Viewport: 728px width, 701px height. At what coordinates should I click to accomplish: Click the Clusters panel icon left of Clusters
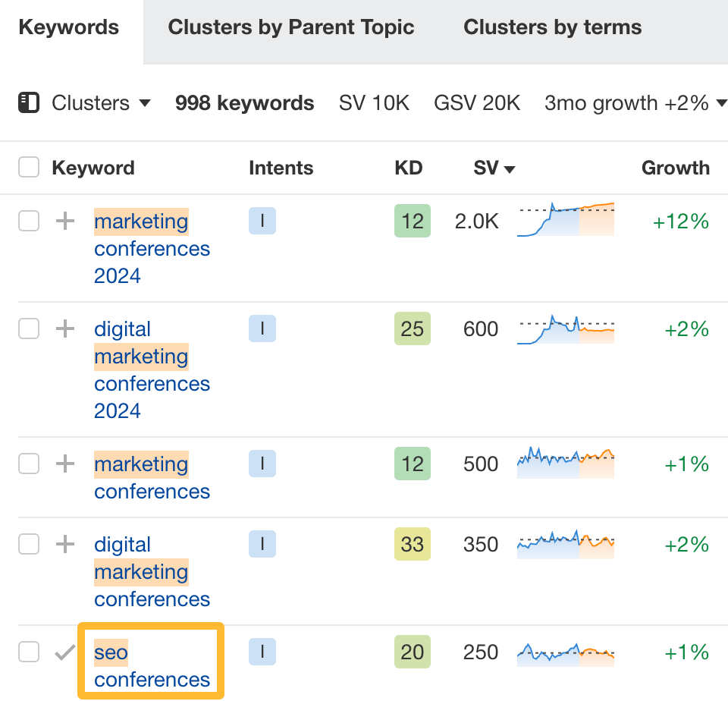(29, 103)
